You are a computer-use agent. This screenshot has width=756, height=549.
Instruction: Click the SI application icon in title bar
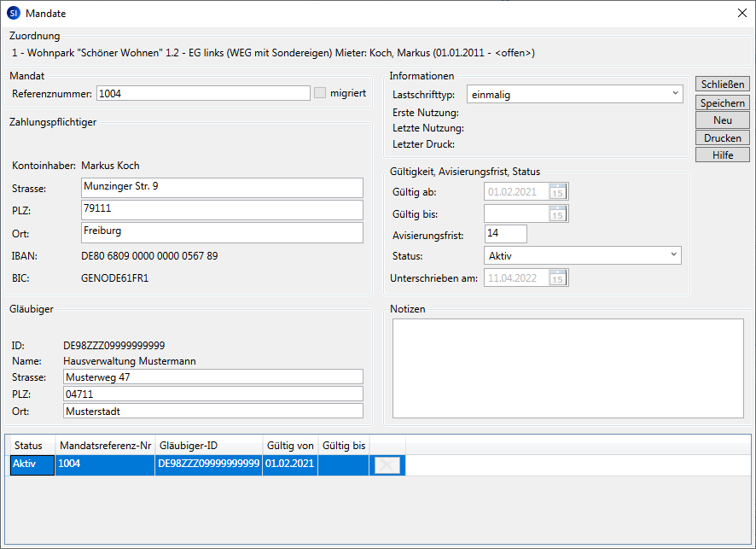[x=13, y=14]
